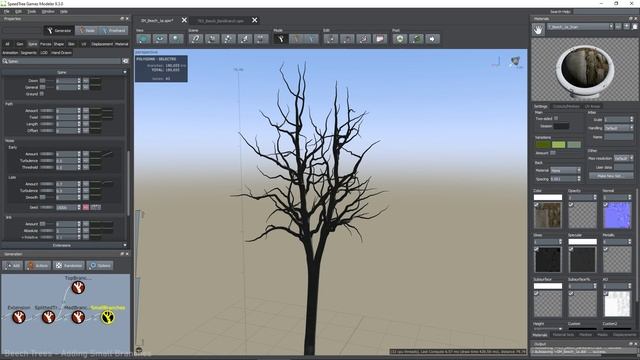Float the Properties panel with undock icon

pos(122,19)
